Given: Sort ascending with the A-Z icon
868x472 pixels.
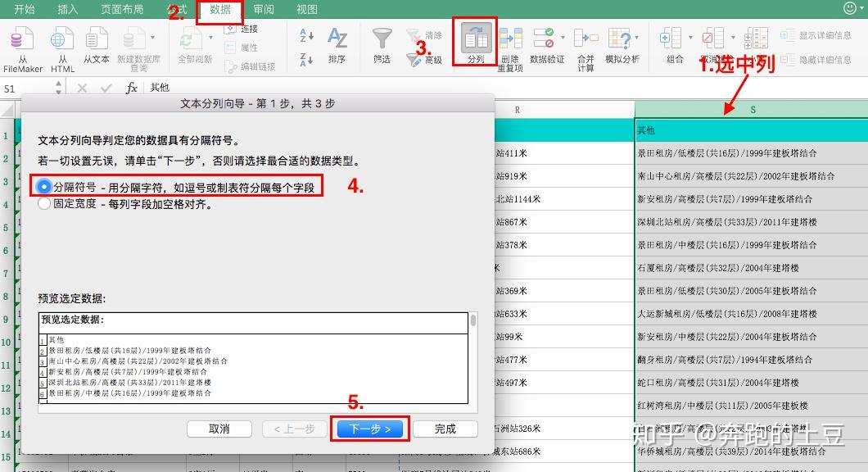Looking at the screenshot, I should click(x=307, y=35).
